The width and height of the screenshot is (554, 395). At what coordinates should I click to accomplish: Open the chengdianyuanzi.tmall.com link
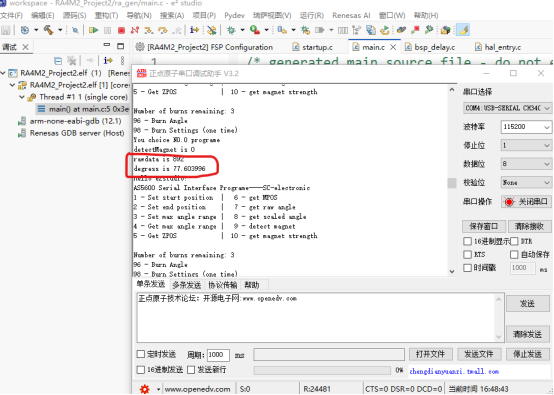click(454, 371)
